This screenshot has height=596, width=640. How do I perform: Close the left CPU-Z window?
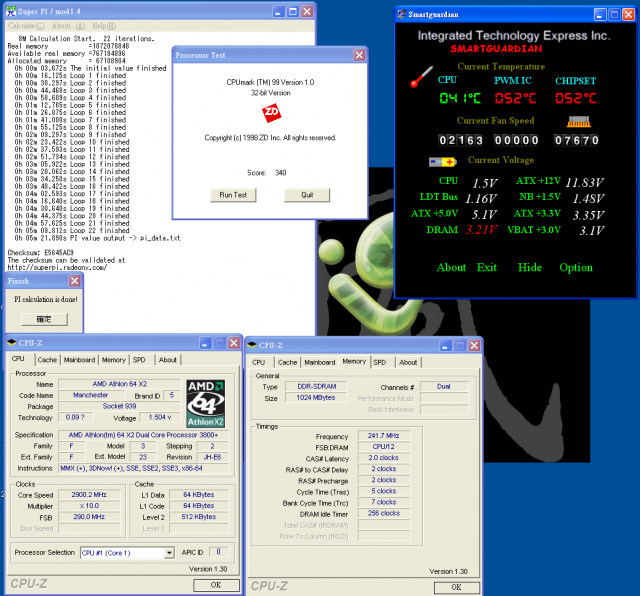point(234,343)
